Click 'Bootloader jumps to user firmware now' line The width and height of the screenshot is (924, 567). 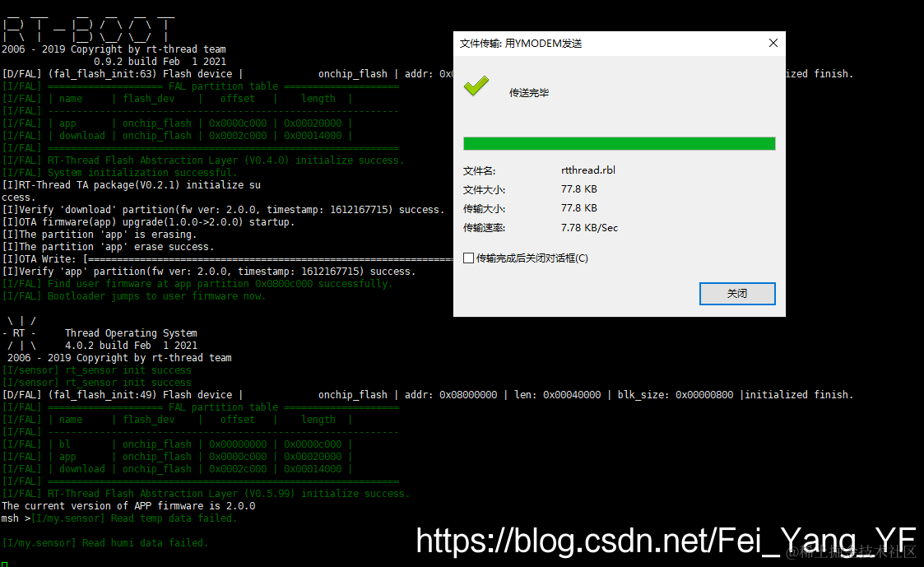click(x=134, y=296)
